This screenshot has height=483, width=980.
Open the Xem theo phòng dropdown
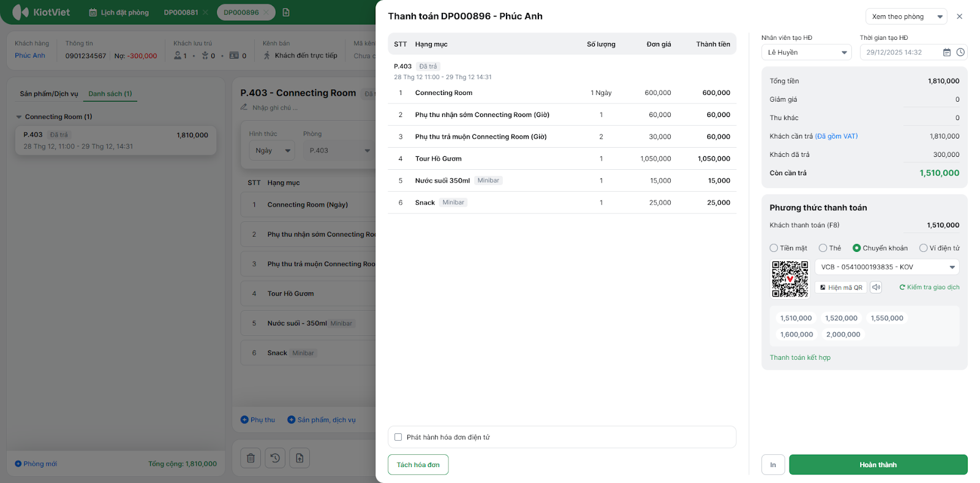905,17
